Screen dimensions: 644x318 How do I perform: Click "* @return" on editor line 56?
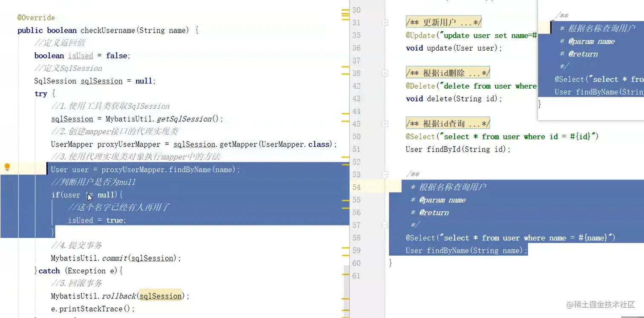point(430,212)
